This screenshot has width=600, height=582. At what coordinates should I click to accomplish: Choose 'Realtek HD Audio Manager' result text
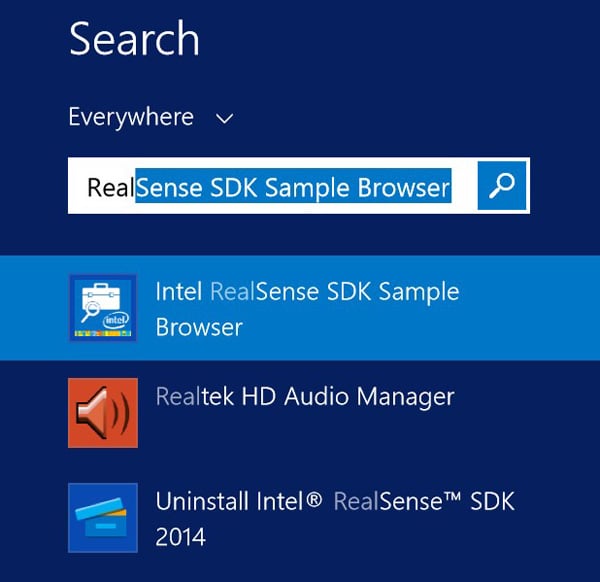coord(305,396)
